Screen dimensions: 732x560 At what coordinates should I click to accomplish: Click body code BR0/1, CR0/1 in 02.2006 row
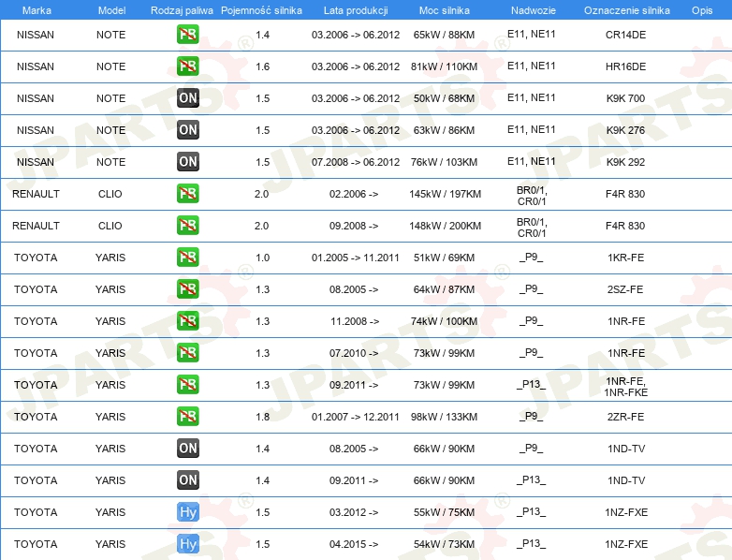(532, 196)
